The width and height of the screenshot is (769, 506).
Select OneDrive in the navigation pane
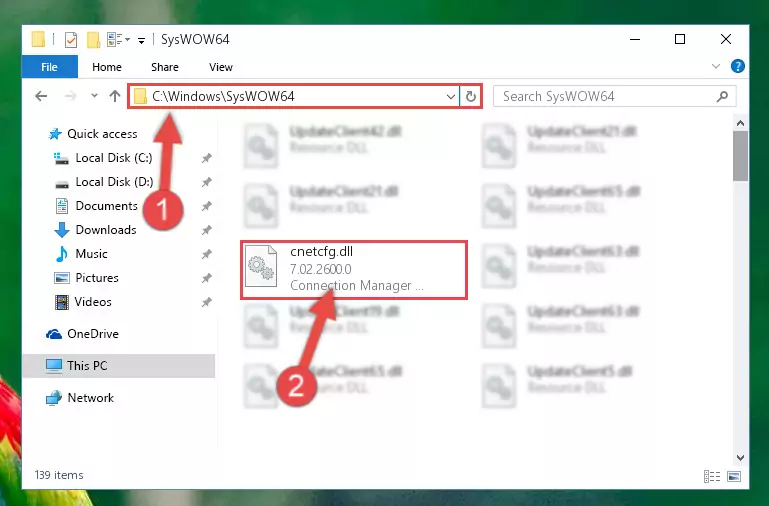pyautogui.click(x=92, y=334)
